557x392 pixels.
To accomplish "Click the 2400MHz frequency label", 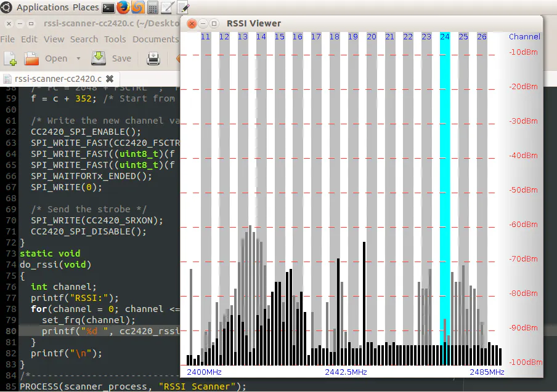I will click(x=204, y=372).
